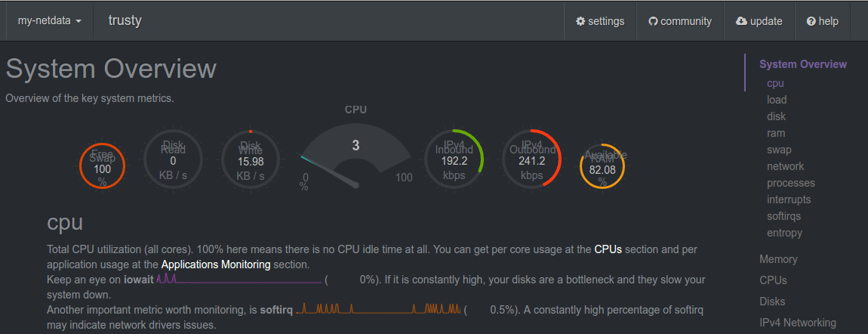Click the IPv4 Outbound gauge

tap(532, 159)
